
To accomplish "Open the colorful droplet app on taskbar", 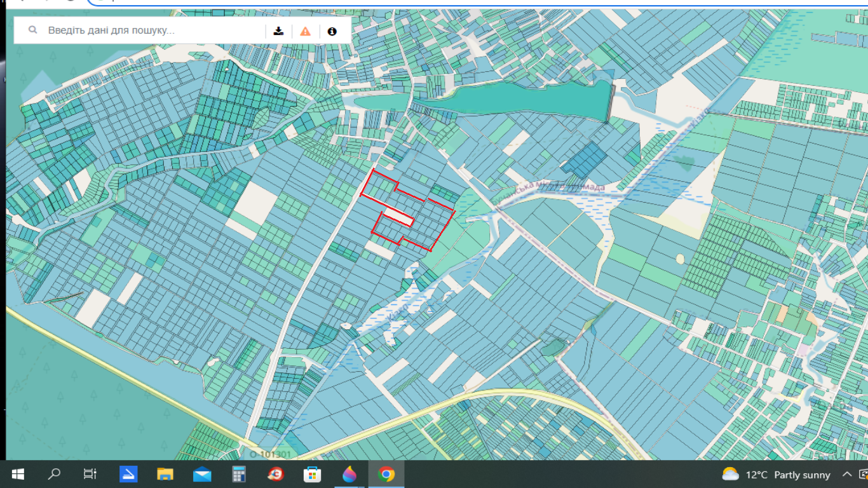I will (x=349, y=474).
